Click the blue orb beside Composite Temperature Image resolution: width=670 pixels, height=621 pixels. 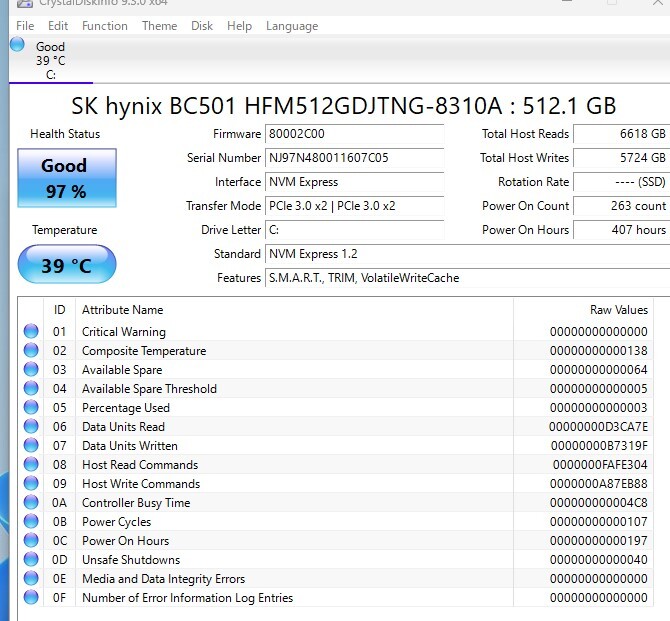[x=31, y=351]
